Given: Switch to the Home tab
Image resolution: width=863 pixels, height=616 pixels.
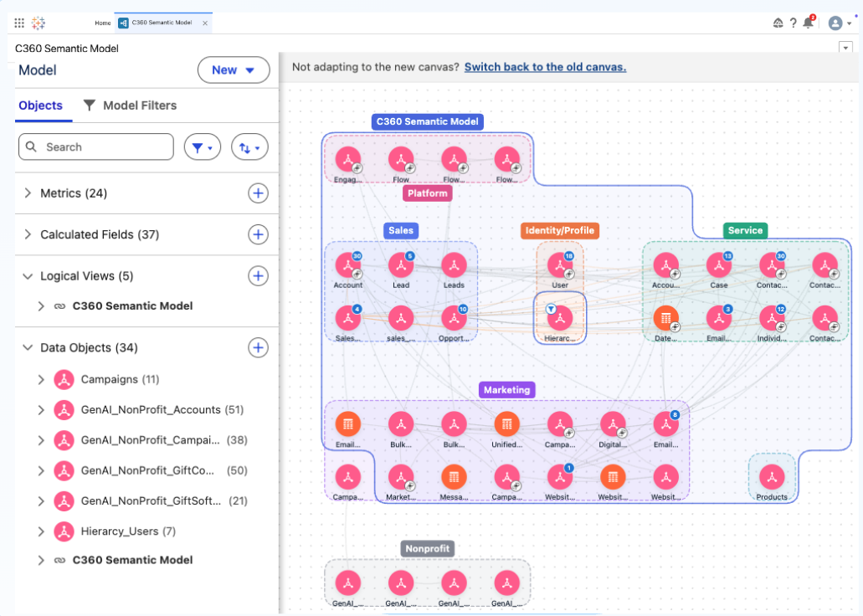Looking at the screenshot, I should click(x=102, y=23).
